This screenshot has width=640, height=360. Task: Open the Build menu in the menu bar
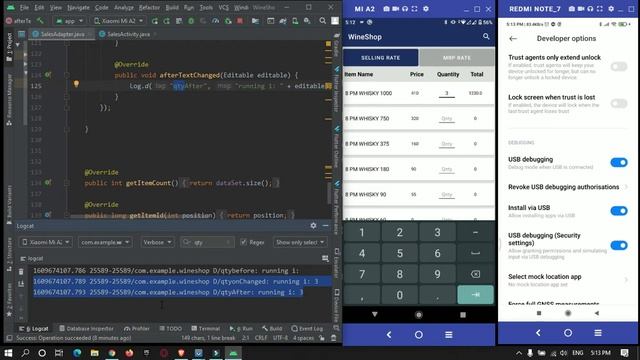point(172,7)
